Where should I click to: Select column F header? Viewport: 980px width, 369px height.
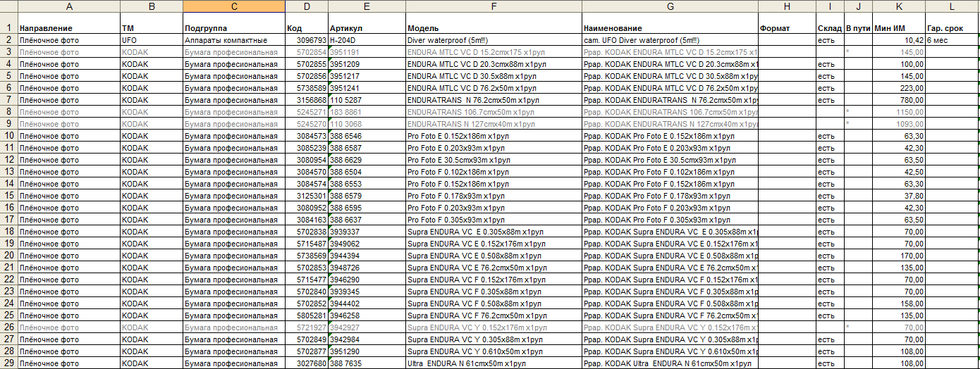[494, 6]
